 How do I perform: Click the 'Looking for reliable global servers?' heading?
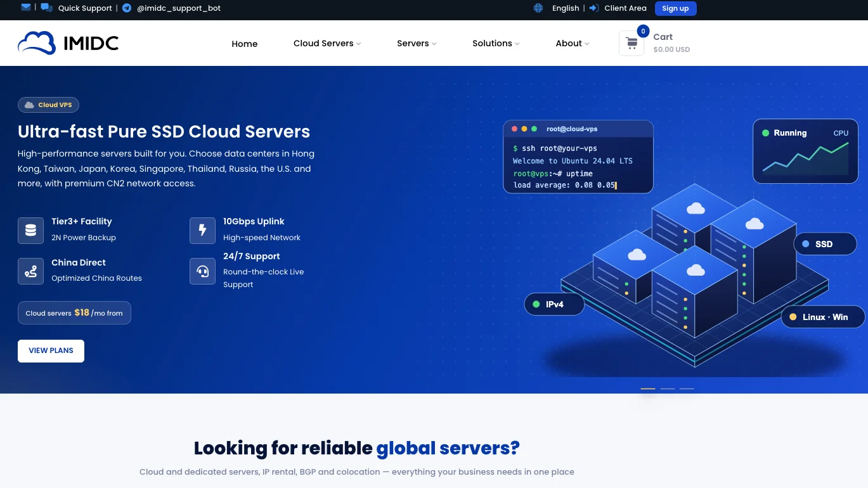point(357,448)
